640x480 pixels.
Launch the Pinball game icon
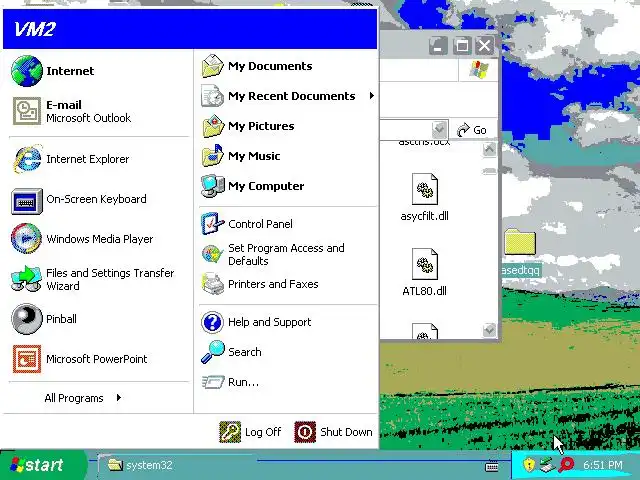pyautogui.click(x=27, y=319)
